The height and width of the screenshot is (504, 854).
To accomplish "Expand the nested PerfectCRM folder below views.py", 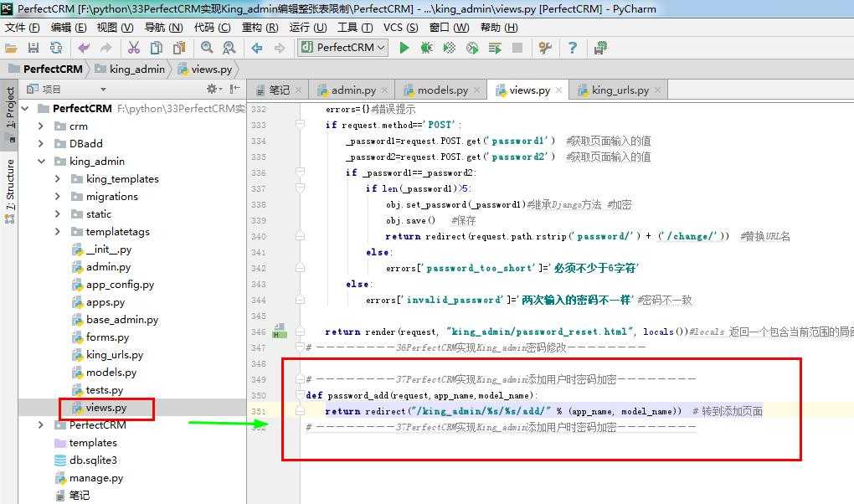I will [x=41, y=425].
